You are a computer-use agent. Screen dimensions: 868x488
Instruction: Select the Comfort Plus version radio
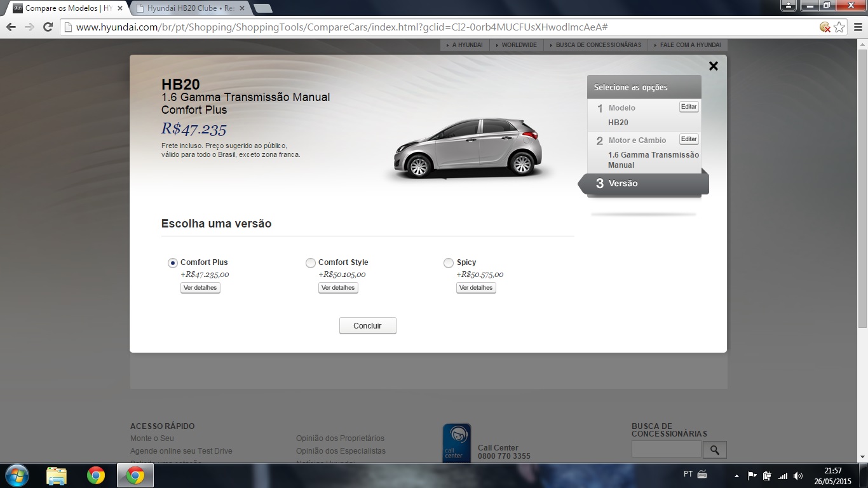pyautogui.click(x=173, y=263)
